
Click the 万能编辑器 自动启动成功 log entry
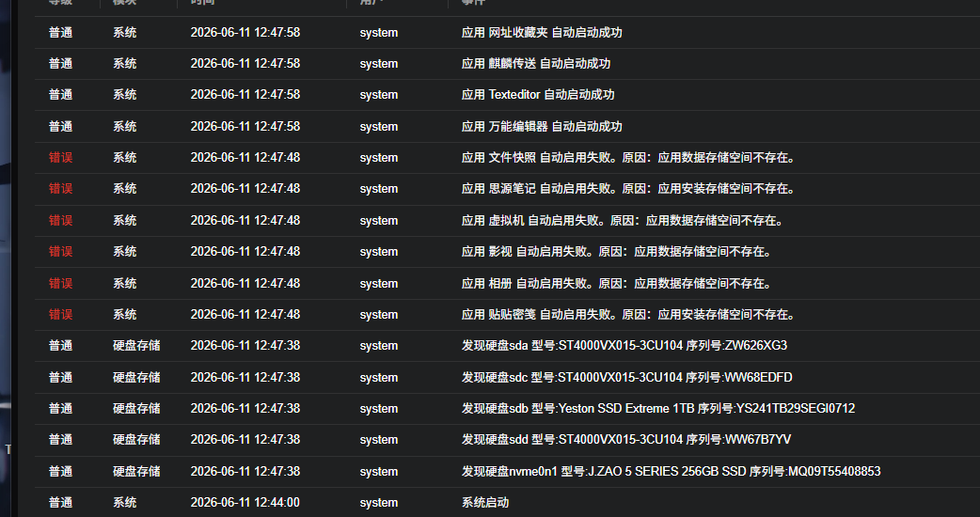coord(541,126)
